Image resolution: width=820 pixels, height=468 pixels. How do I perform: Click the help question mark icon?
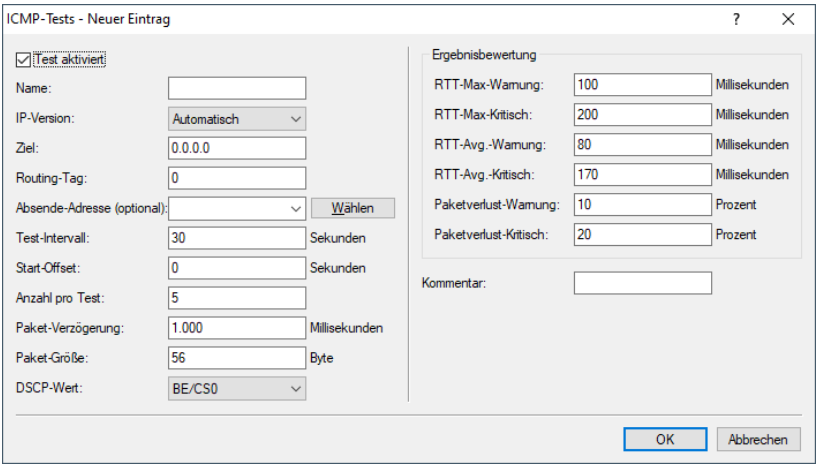pos(737,19)
